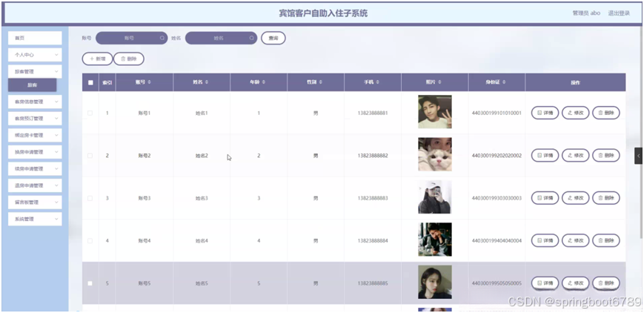Sort table by 姓名 column arrows
The height and width of the screenshot is (313, 644).
[x=207, y=82]
